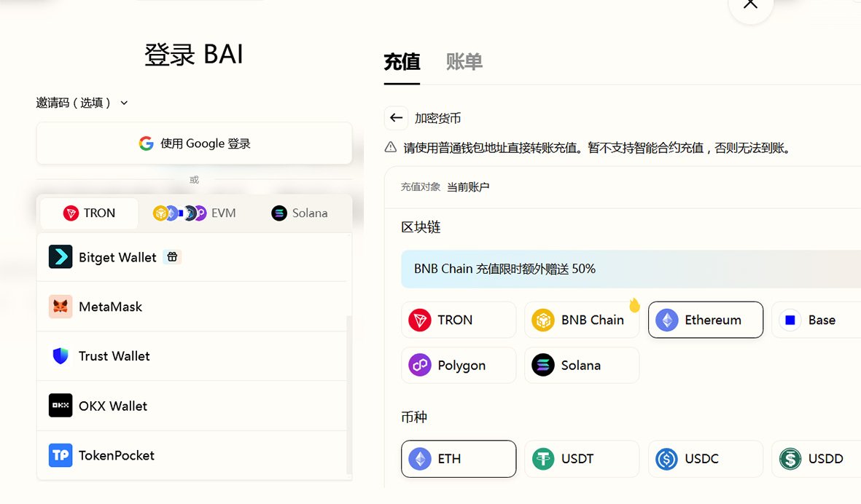Open the 充值 tab

[x=402, y=62]
